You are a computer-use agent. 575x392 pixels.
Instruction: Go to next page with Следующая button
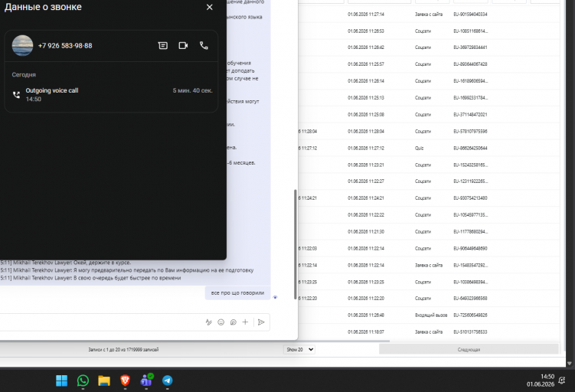point(469,349)
